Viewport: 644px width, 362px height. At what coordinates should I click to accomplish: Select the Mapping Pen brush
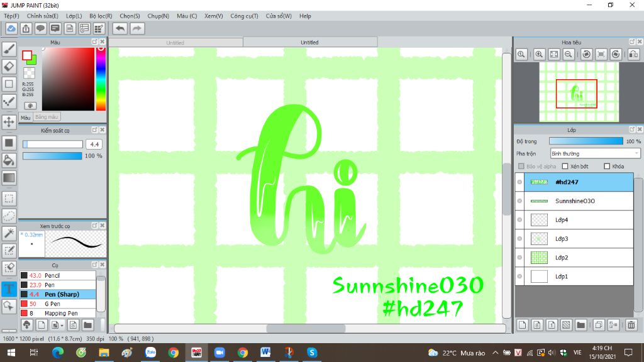57,313
